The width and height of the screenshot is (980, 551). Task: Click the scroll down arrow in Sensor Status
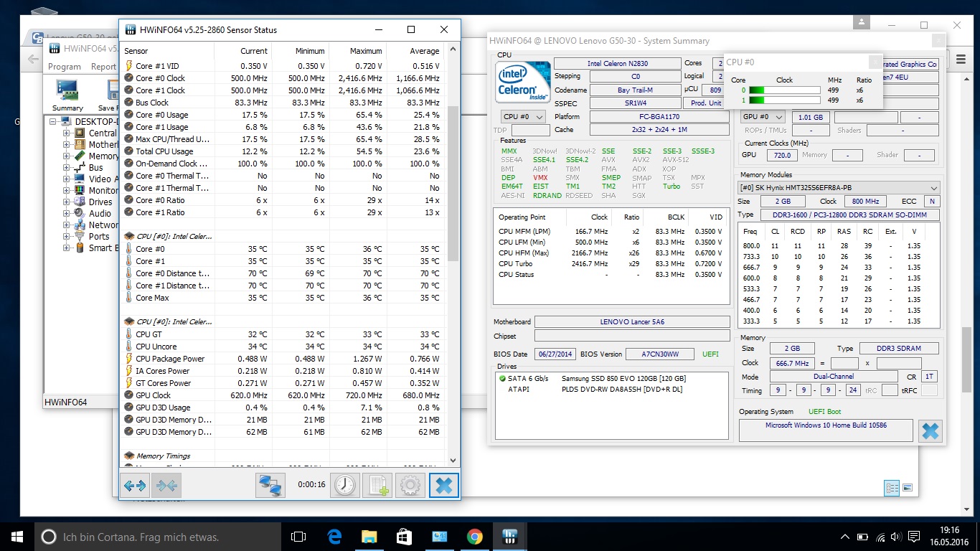tap(453, 460)
